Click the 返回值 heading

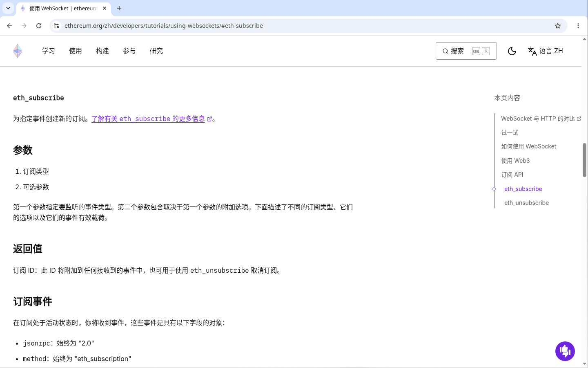28,249
